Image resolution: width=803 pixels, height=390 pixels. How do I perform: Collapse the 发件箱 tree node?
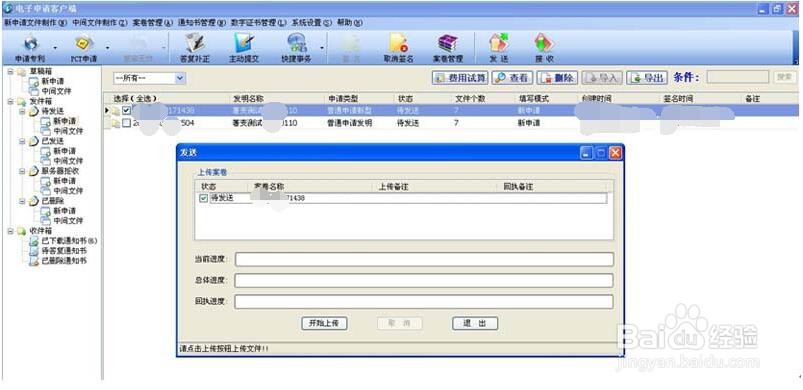[11, 101]
